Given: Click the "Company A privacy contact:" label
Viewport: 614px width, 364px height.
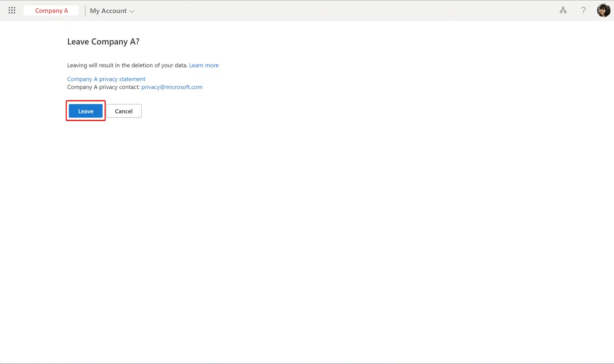Looking at the screenshot, I should pos(104,87).
